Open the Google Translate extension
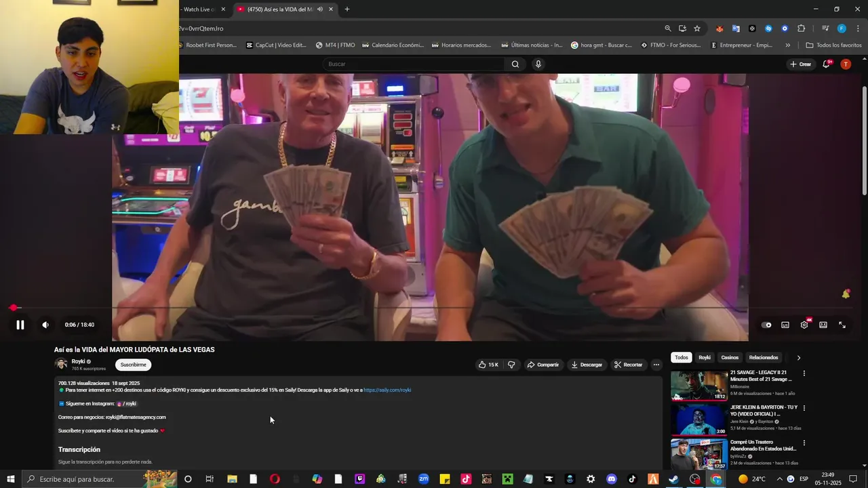The width and height of the screenshot is (868, 488). pos(736,28)
